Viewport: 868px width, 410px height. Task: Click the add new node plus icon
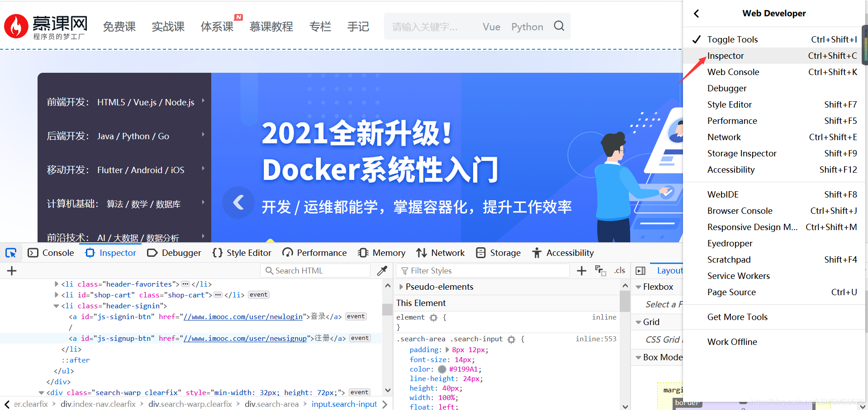(12, 271)
